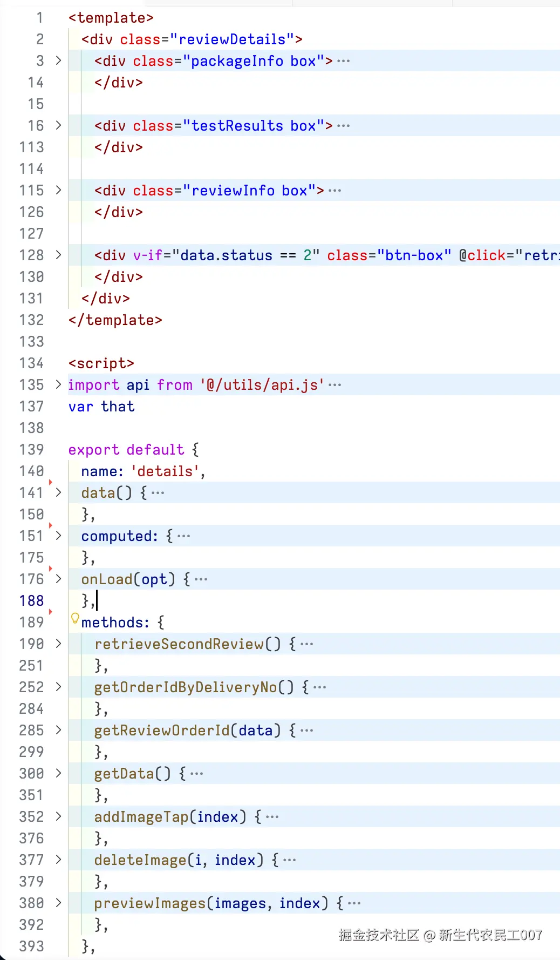This screenshot has height=960, width=560.
Task: Place cursor at end of line 188
Action: pos(97,601)
